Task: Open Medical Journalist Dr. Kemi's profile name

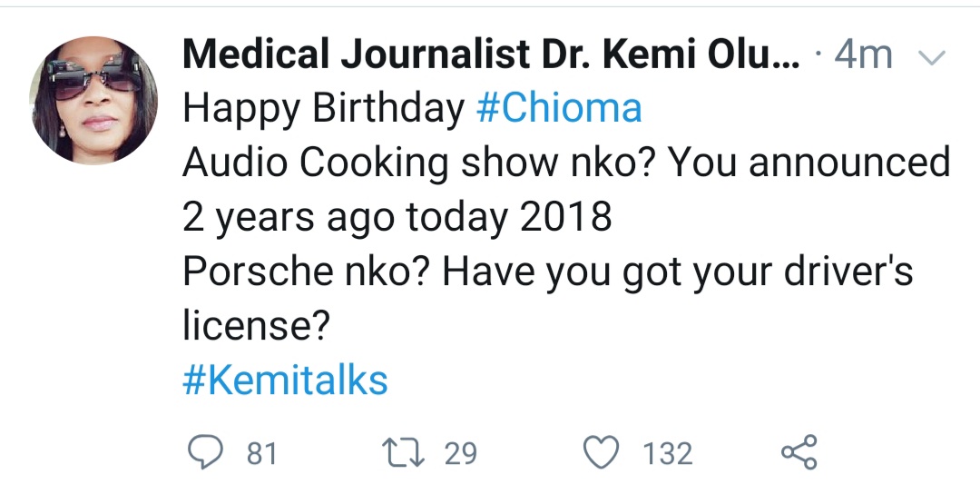Action: click(490, 56)
